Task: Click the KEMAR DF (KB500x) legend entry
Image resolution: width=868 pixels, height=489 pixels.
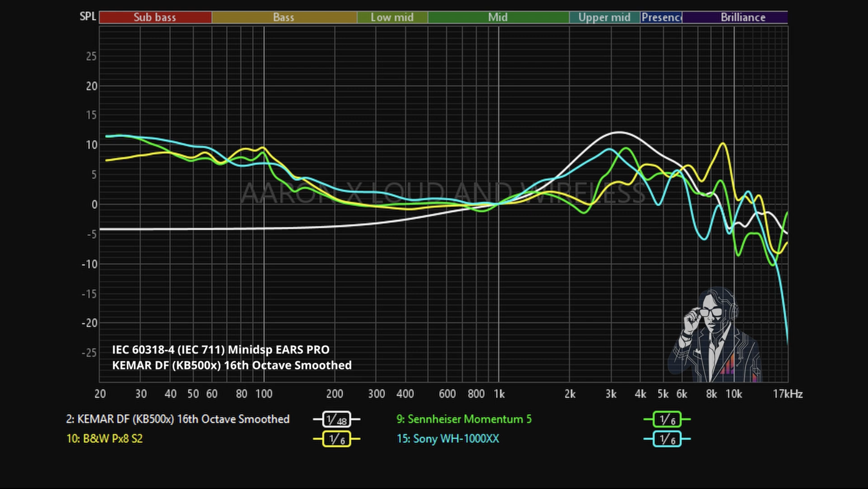Action: coord(178,419)
